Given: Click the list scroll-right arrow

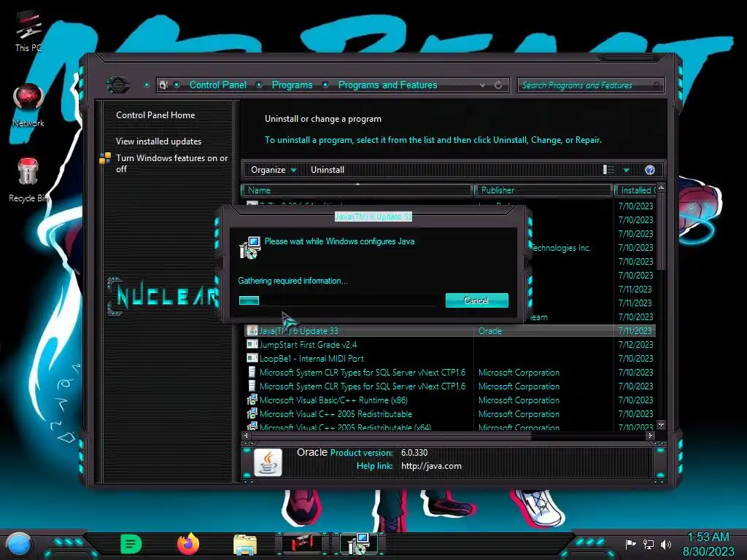Looking at the screenshot, I should tap(650, 435).
